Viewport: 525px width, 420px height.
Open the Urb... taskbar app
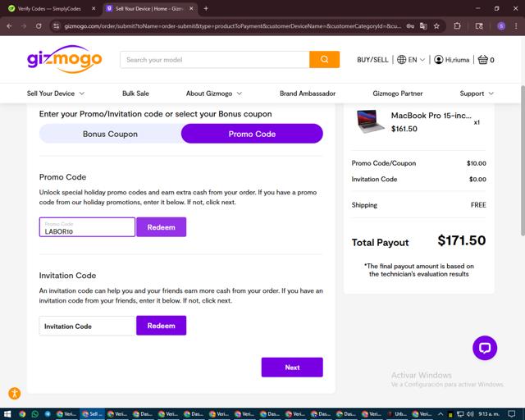pos(398,414)
